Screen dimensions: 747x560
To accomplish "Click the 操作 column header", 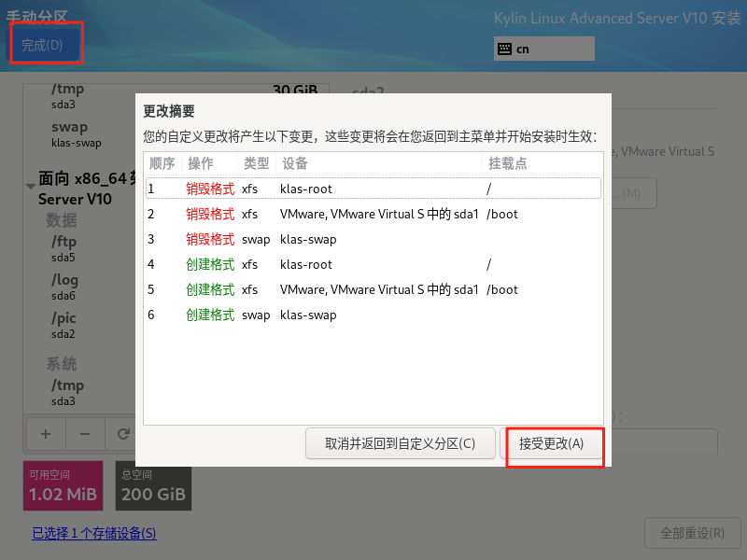I will click(201, 163).
